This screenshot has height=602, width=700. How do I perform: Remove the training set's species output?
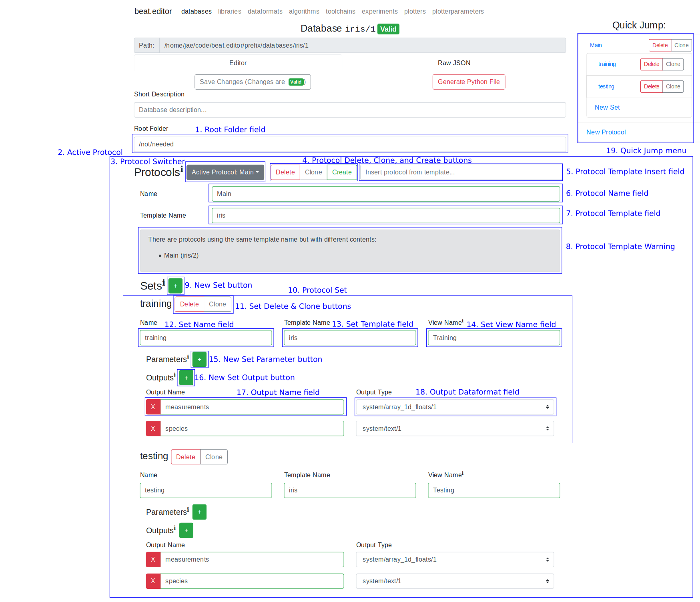(153, 428)
